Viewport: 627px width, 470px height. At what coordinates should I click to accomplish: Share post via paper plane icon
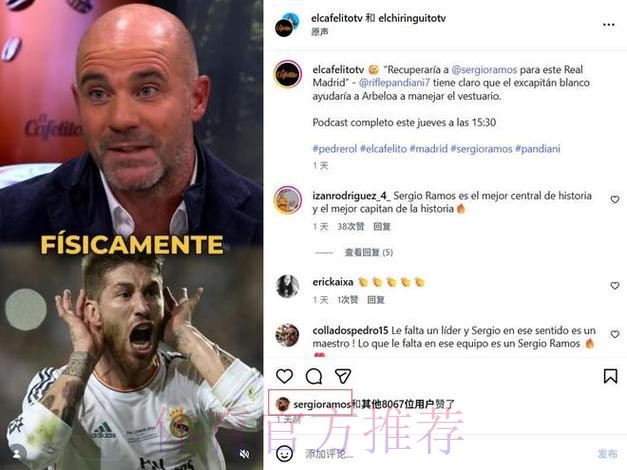(343, 376)
